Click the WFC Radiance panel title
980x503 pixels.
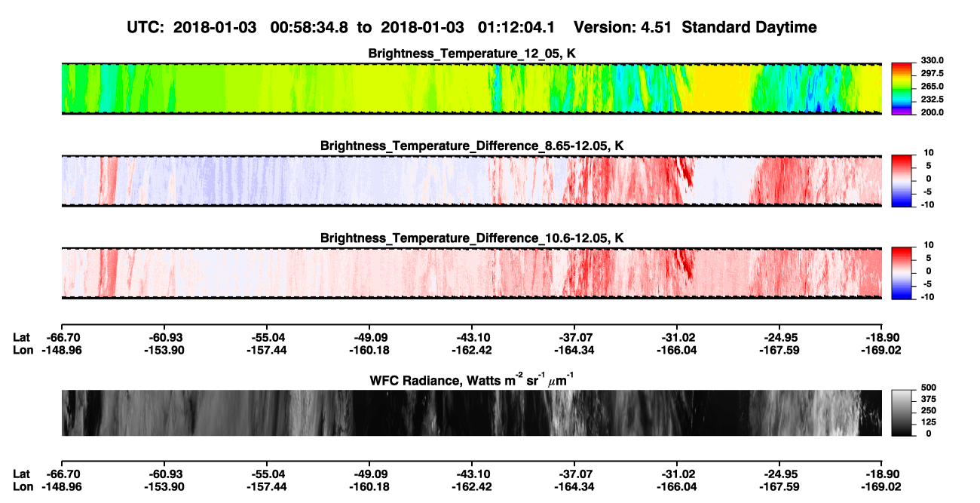point(472,379)
